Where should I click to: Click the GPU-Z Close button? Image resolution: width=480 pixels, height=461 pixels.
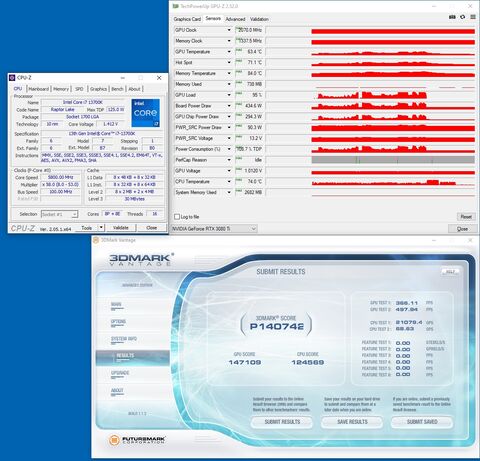coord(462,229)
